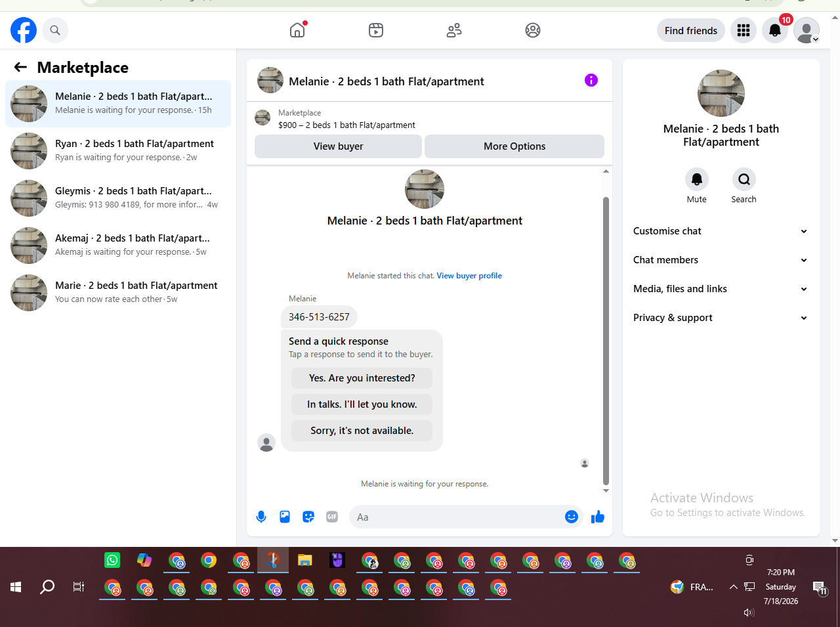840x627 pixels.
Task: Search in conversation with magnifier icon
Action: pyautogui.click(x=744, y=179)
